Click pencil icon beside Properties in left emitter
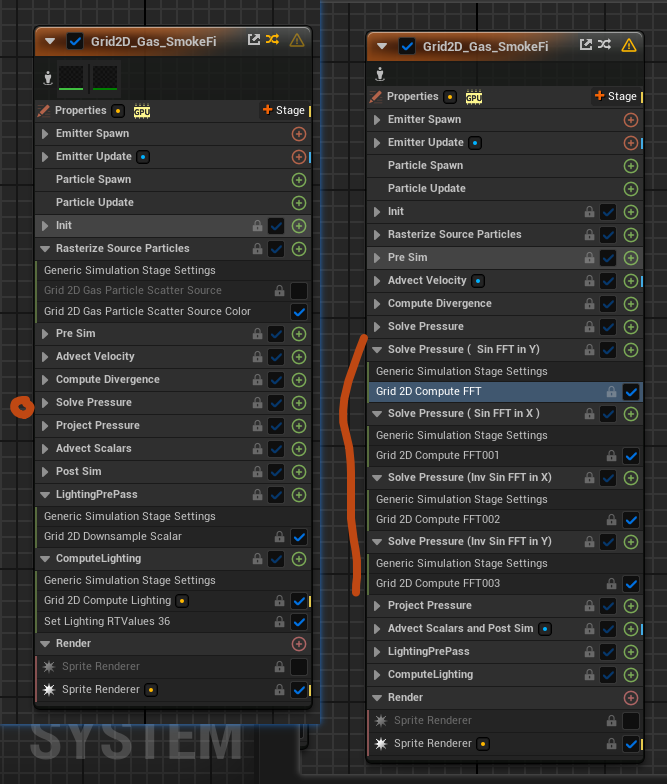 click(x=44, y=110)
